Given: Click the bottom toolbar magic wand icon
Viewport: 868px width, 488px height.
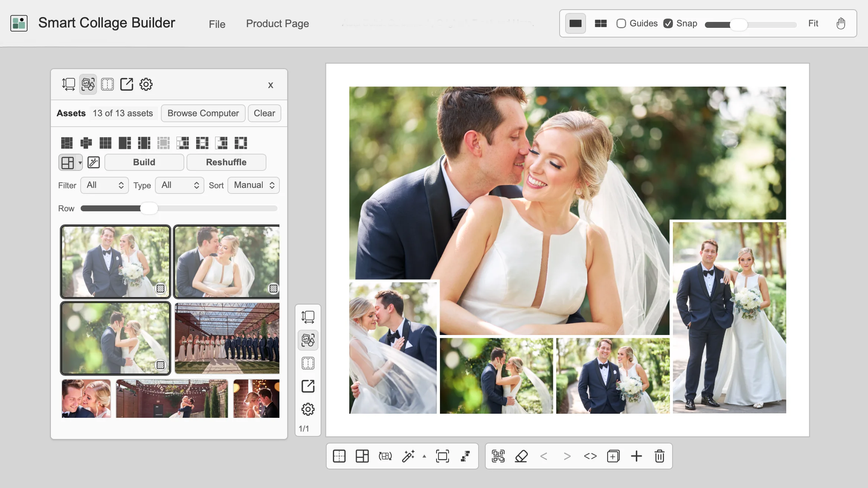Looking at the screenshot, I should point(408,456).
